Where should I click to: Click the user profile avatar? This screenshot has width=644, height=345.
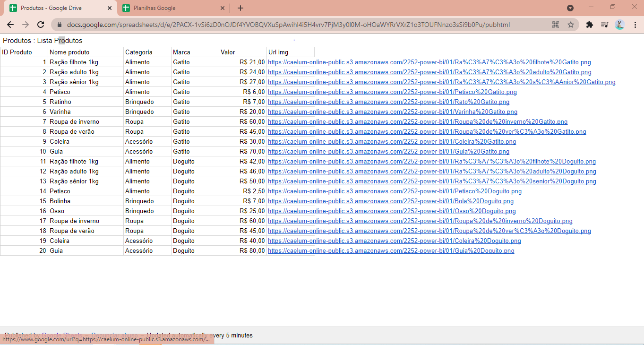pos(620,25)
